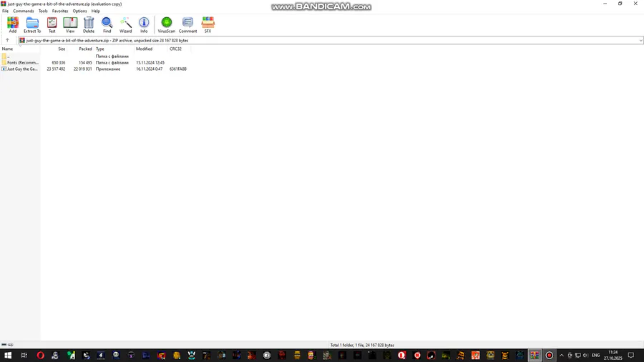Image resolution: width=644 pixels, height=362 pixels.
Task: Open the Help menu
Action: pyautogui.click(x=96, y=11)
